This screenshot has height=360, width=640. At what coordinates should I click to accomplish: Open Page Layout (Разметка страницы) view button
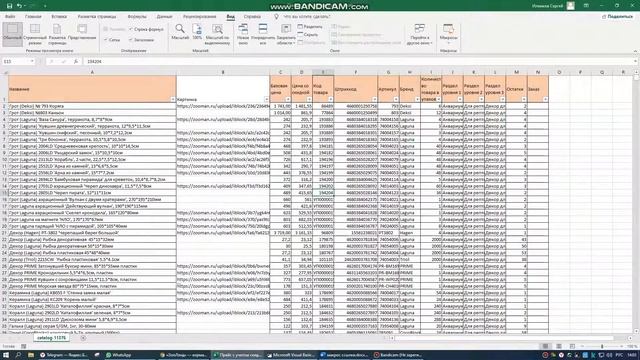pos(57,33)
